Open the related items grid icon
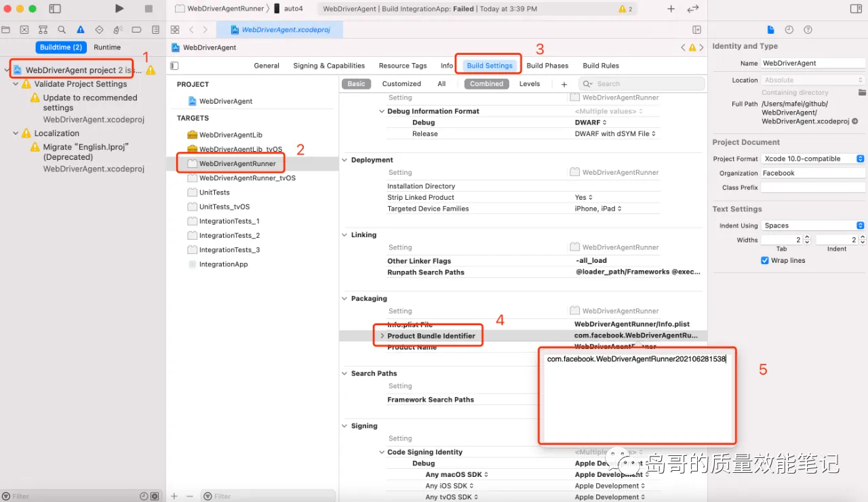 pyautogui.click(x=175, y=30)
